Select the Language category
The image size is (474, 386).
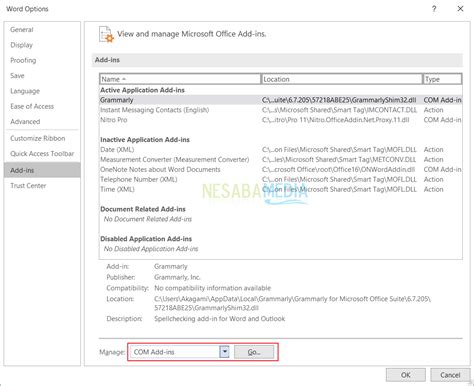(42, 91)
